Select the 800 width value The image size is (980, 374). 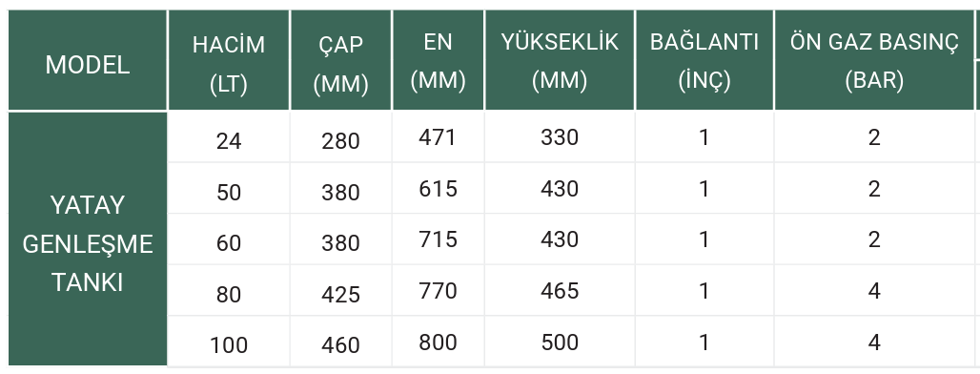click(439, 342)
